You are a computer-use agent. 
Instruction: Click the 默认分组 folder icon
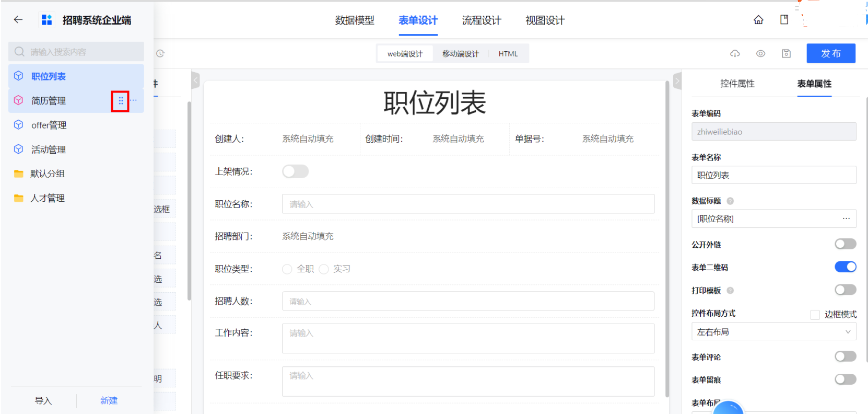point(19,174)
